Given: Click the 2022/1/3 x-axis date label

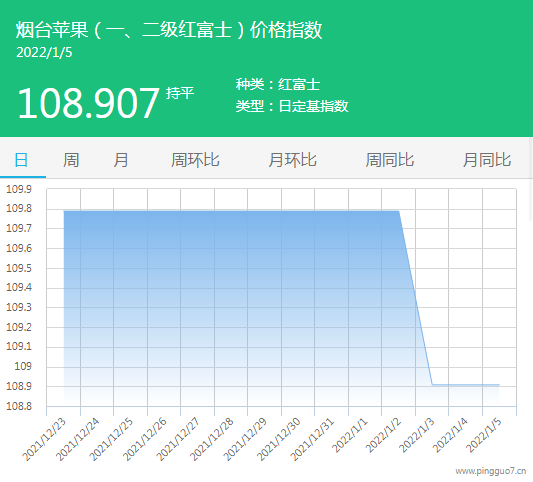Looking at the screenshot, I should 417,435.
